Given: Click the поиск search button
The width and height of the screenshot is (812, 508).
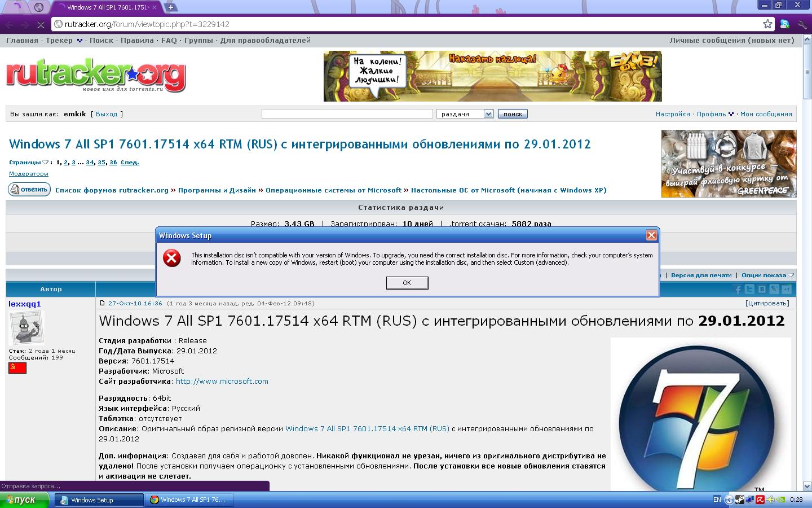Looking at the screenshot, I should point(513,114).
